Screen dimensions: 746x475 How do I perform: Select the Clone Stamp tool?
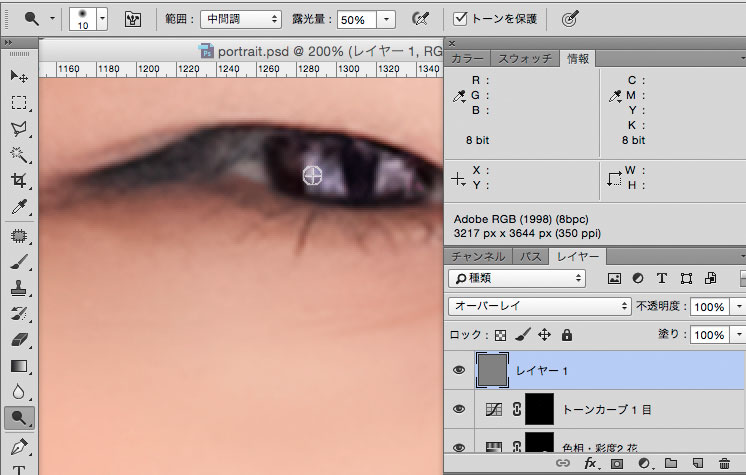tap(18, 288)
